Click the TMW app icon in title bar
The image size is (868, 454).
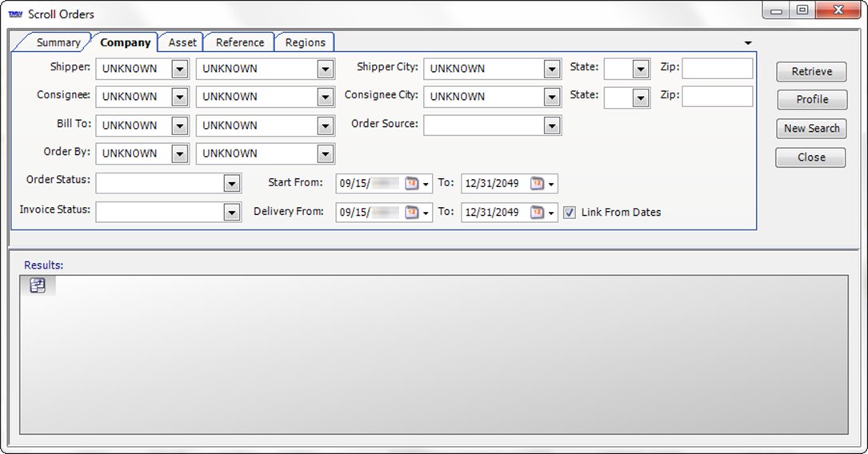15,14
